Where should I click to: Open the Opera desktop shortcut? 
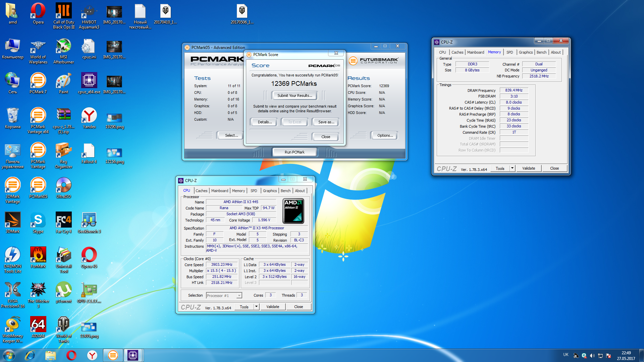pos(38,13)
